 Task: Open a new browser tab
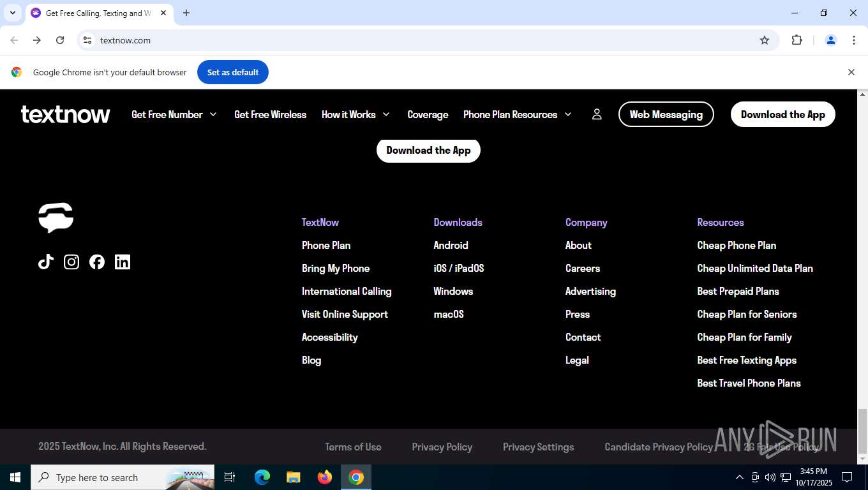click(186, 13)
